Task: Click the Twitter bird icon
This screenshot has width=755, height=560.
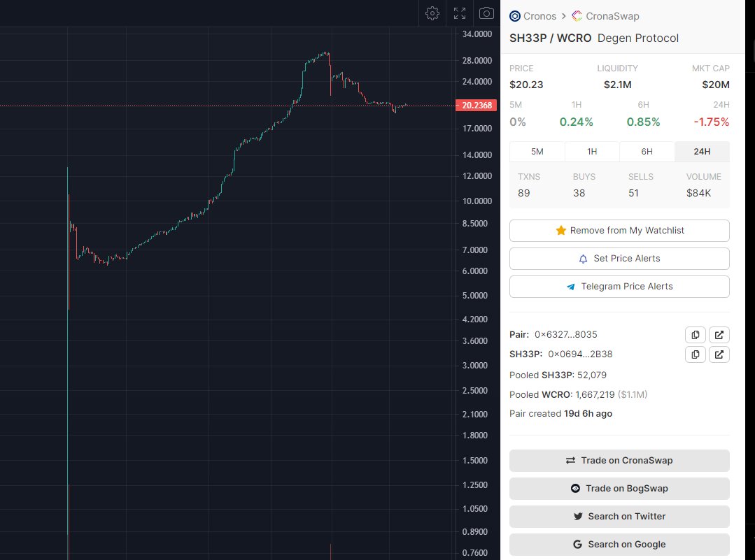Action: (578, 516)
